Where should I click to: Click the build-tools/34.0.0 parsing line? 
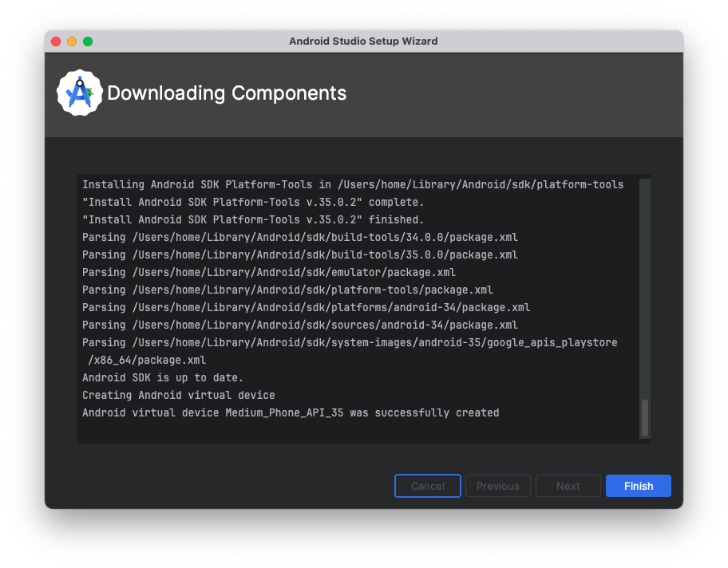300,237
